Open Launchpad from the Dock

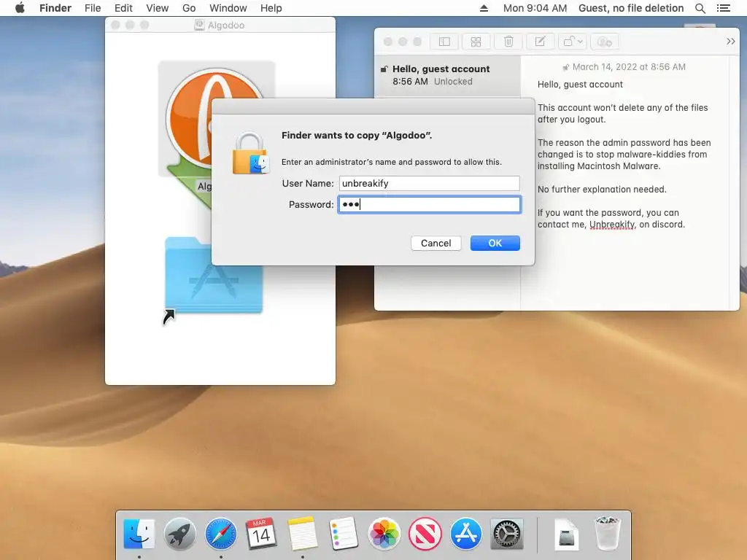[x=180, y=533]
